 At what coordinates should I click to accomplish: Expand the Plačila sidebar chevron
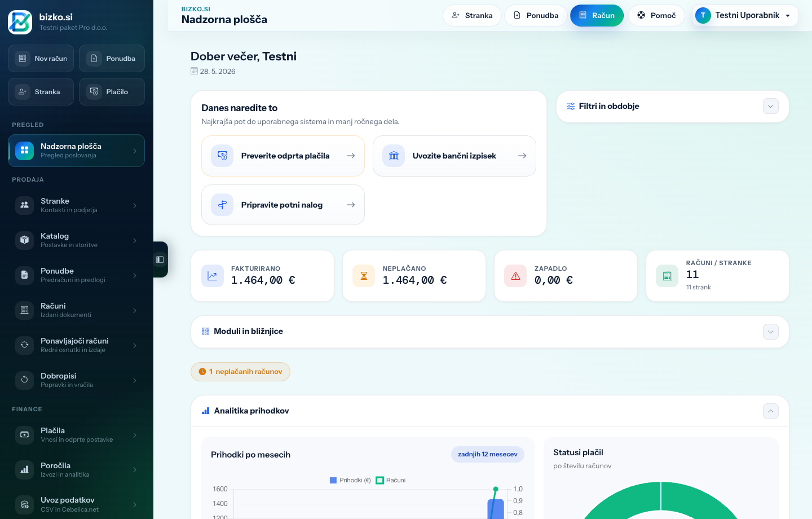tap(135, 435)
